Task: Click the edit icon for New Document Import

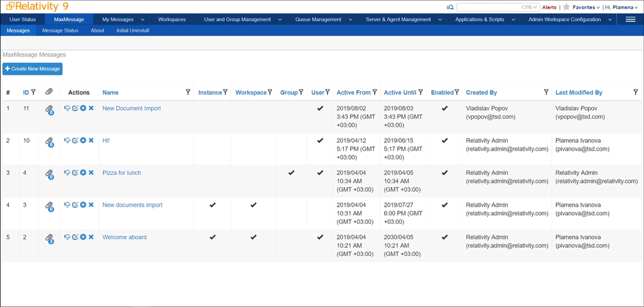Action: point(75,108)
